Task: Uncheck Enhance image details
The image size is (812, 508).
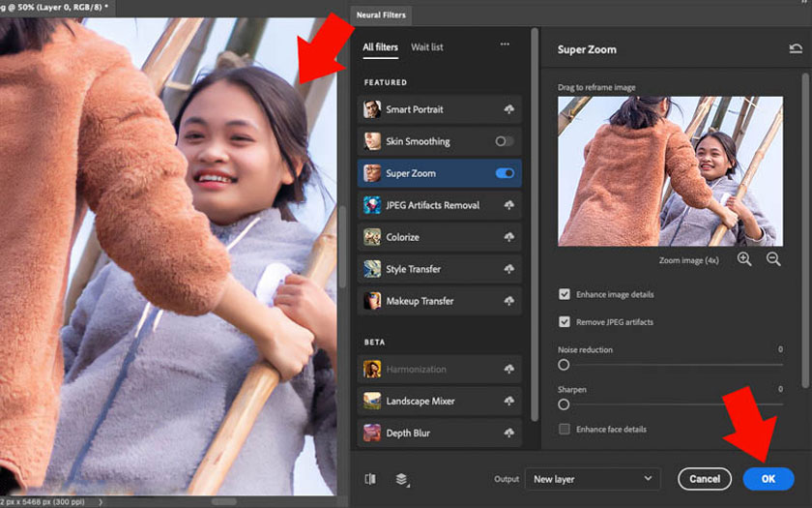Action: coord(565,294)
